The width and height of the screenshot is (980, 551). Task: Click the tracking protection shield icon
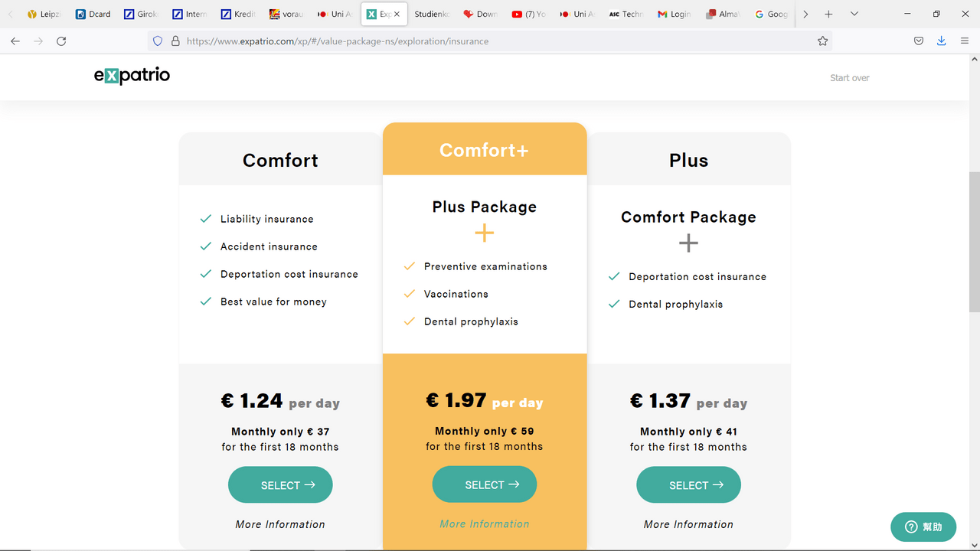click(158, 41)
